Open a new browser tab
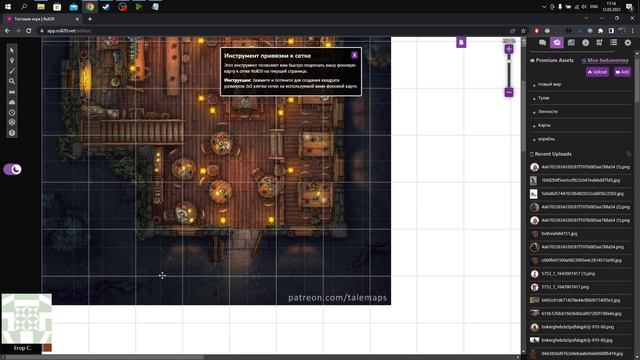Viewport: 640px width, 360px height. [90, 19]
